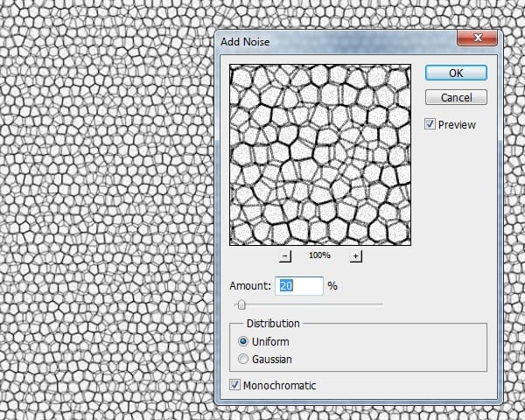Image resolution: width=525 pixels, height=420 pixels.
Task: Zoom in the preview with the plus button
Action: tap(355, 255)
